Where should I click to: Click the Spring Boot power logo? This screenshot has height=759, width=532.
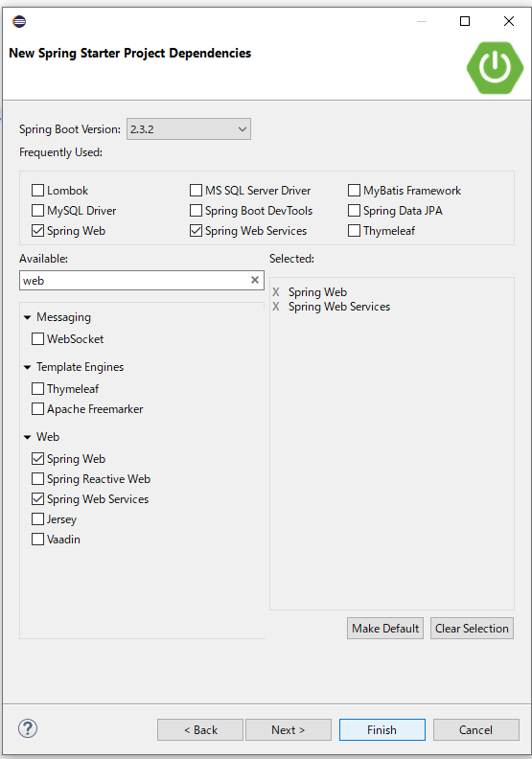495,68
